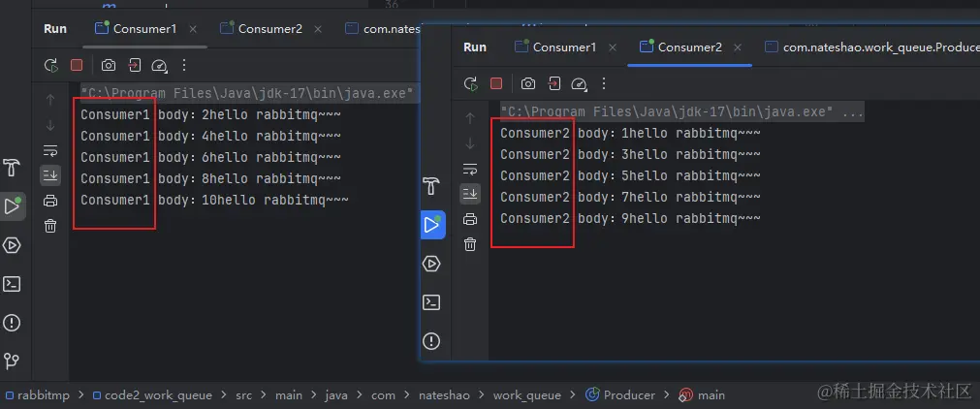Click line 'Consumer2 body: 9hello rabbitmq~~~'
This screenshot has width=980, height=409.
[631, 218]
